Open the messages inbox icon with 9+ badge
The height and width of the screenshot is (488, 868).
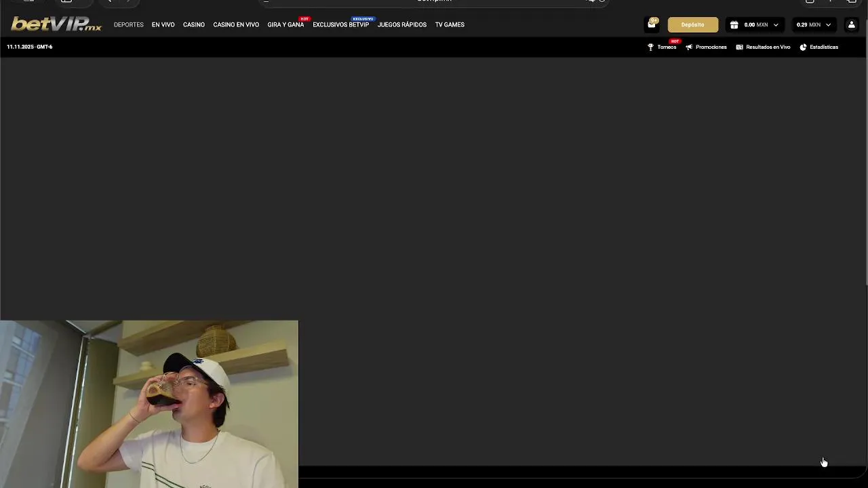[652, 24]
